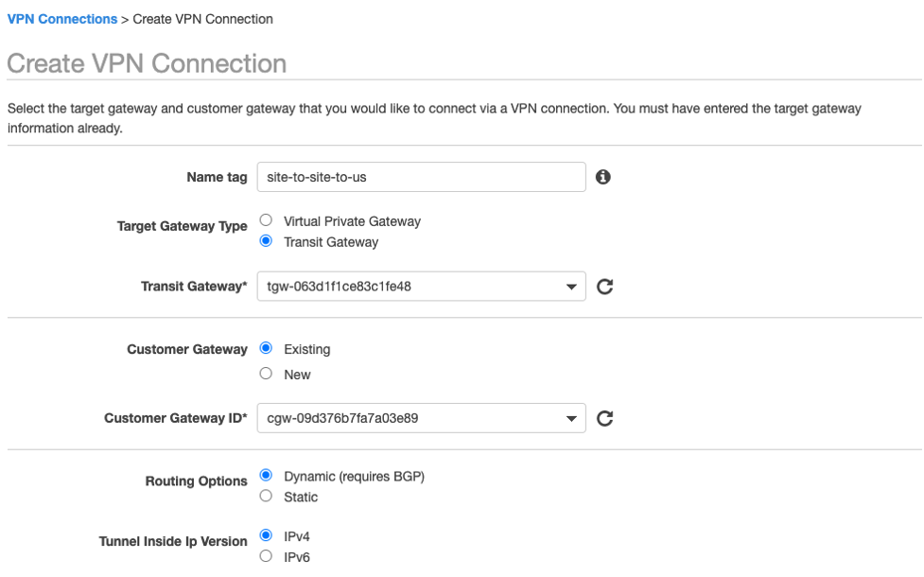This screenshot has height=577, width=924.
Task: Click the Static routing label text
Action: point(301,497)
